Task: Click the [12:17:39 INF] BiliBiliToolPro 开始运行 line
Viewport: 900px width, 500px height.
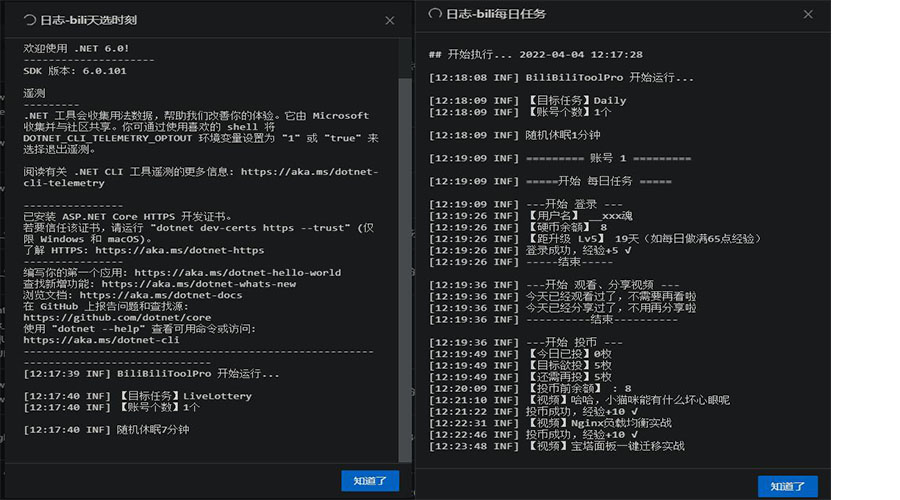Action: tap(151, 374)
